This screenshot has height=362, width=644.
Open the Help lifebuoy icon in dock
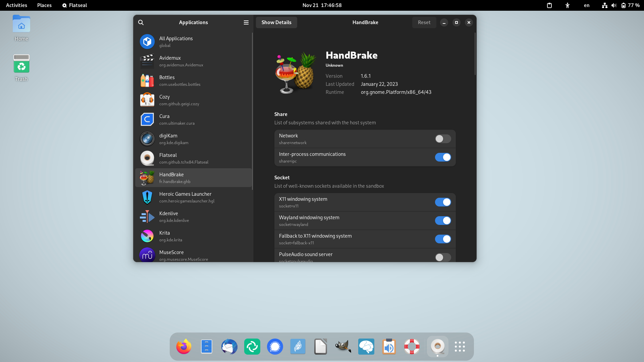[x=412, y=347]
